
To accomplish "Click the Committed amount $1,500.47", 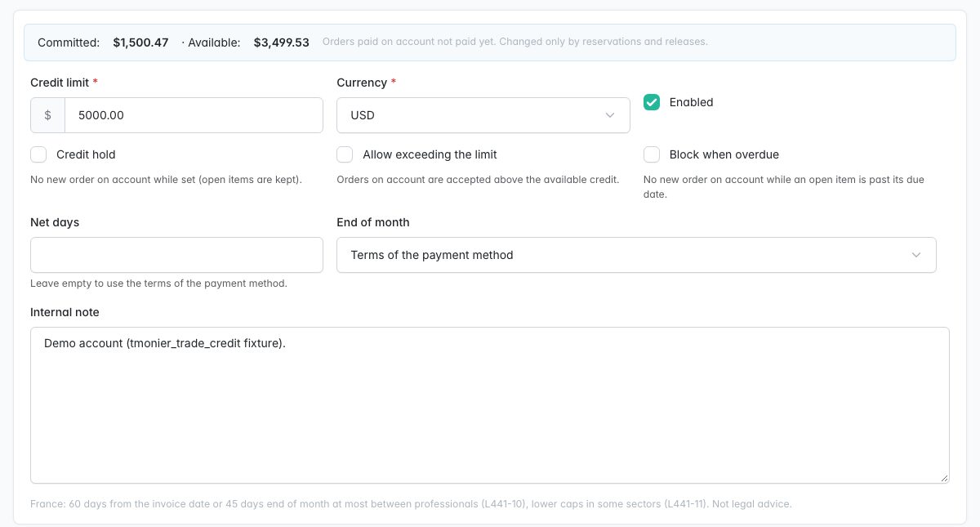I will point(140,42).
